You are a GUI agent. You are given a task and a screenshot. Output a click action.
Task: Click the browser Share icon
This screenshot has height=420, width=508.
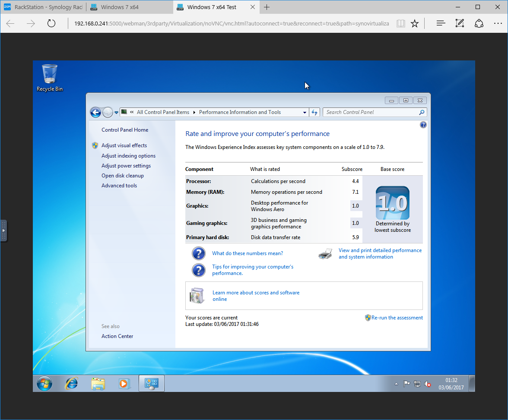coord(479,23)
